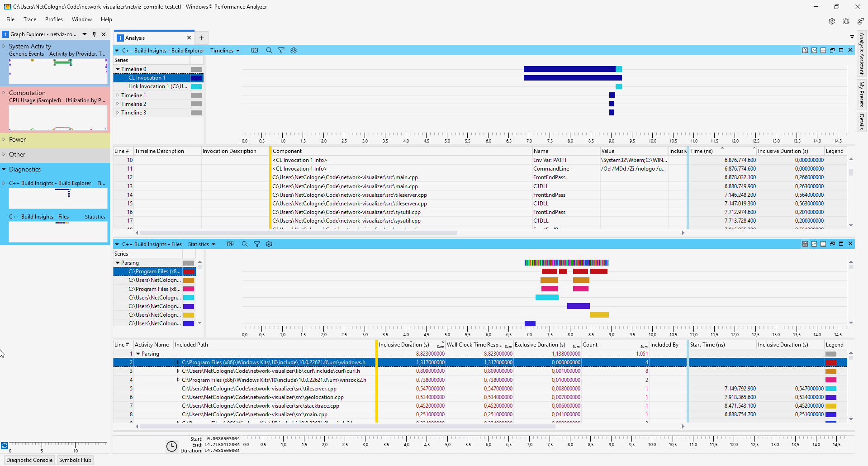The image size is (868, 466).
Task: Click the search magnifier in Files panel toolbar
Action: 245,244
